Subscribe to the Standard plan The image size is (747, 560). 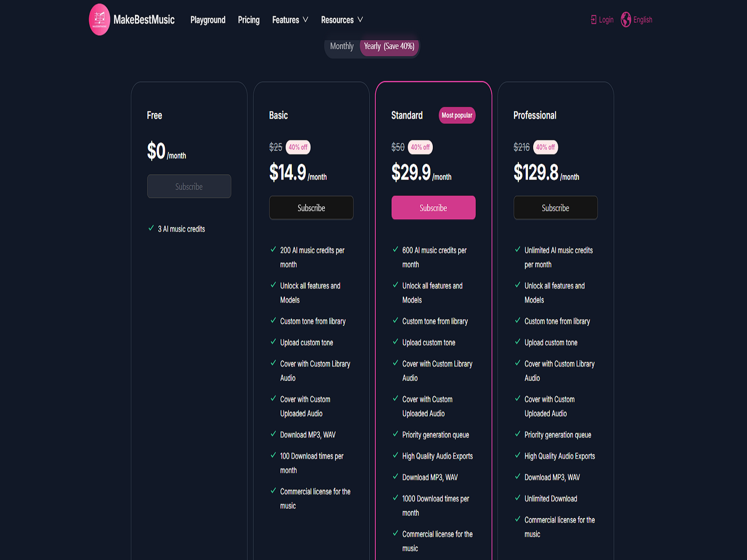(x=433, y=207)
